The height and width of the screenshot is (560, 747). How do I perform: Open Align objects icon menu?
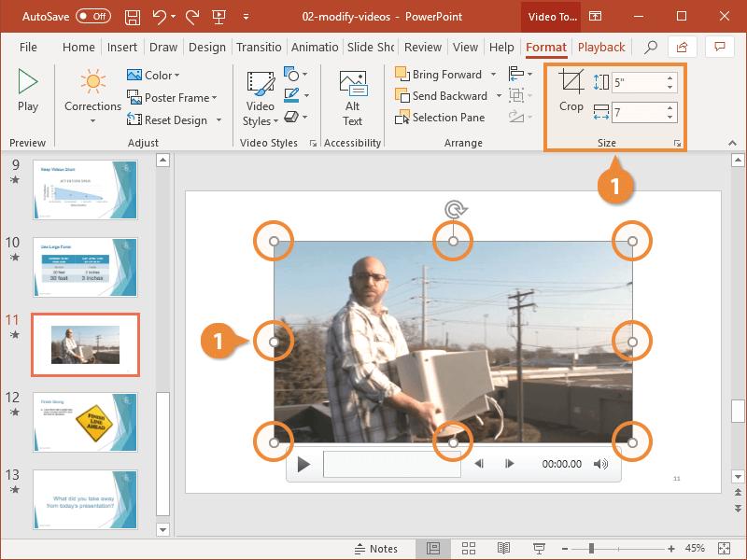(520, 75)
